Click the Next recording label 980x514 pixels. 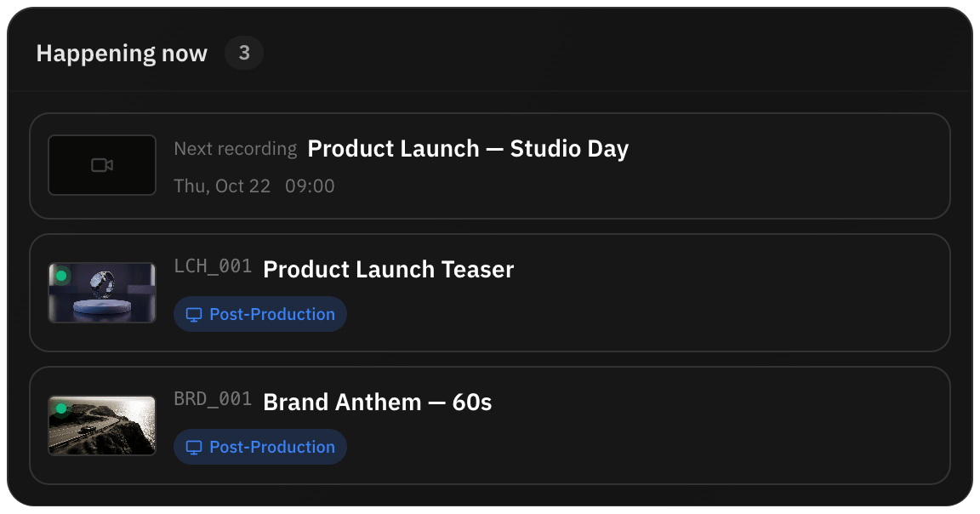pyautogui.click(x=235, y=149)
